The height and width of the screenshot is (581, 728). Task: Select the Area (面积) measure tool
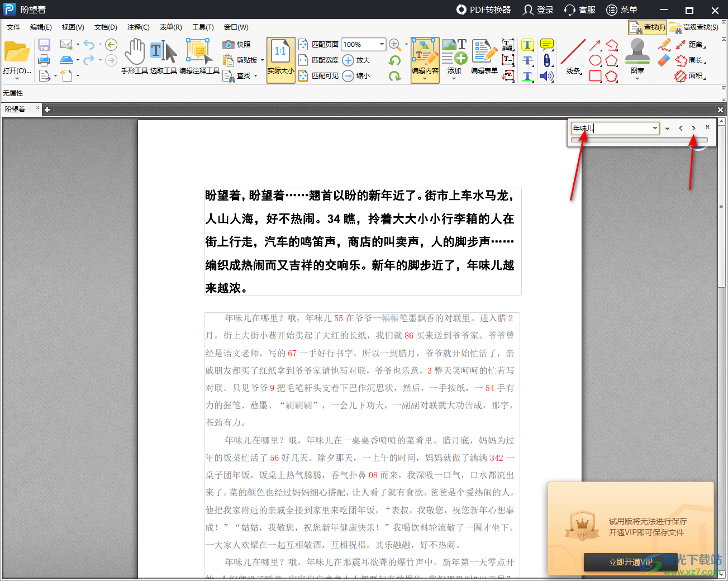(x=690, y=76)
